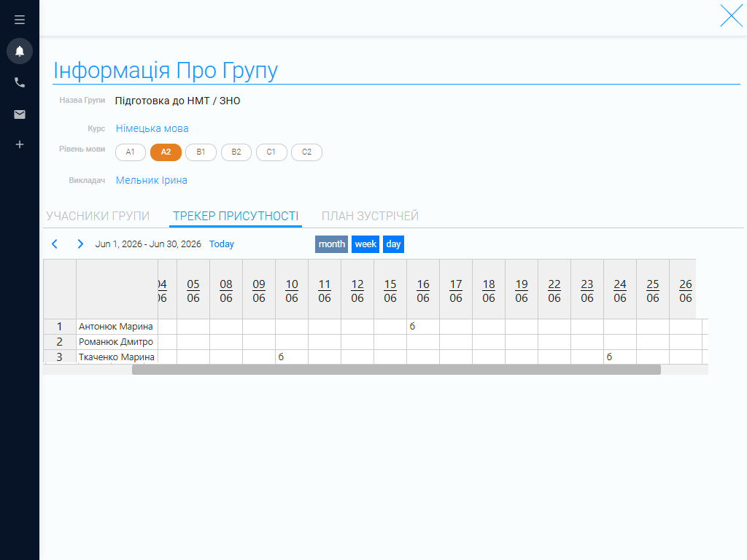This screenshot has width=747, height=560.
Task: Click the phone icon in sidebar
Action: (20, 82)
